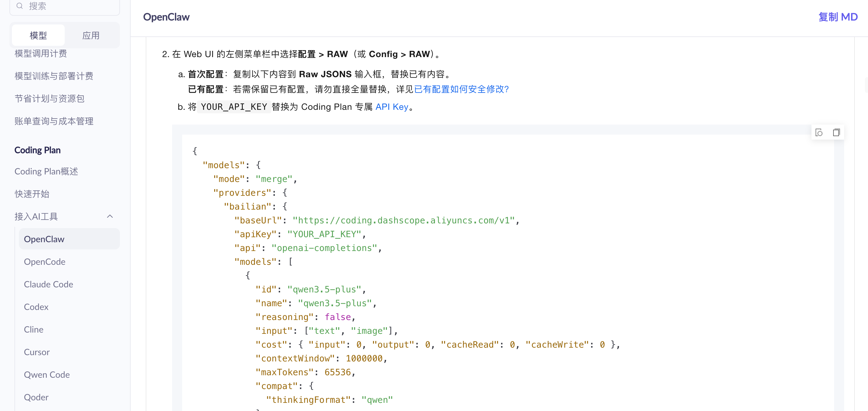This screenshot has height=411, width=868.
Task: Click the search magnifier icon
Action: click(x=19, y=6)
